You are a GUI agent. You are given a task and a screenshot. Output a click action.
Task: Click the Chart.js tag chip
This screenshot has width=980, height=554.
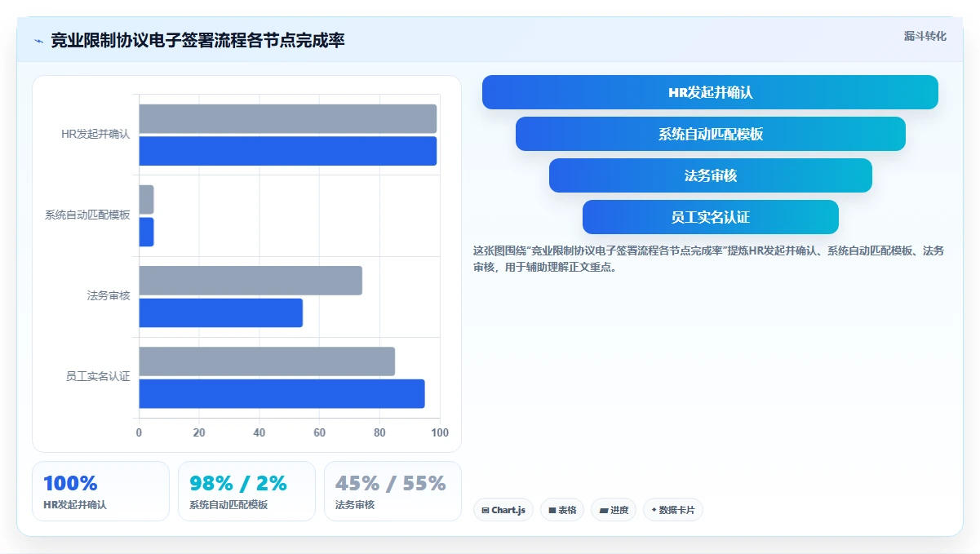503,510
